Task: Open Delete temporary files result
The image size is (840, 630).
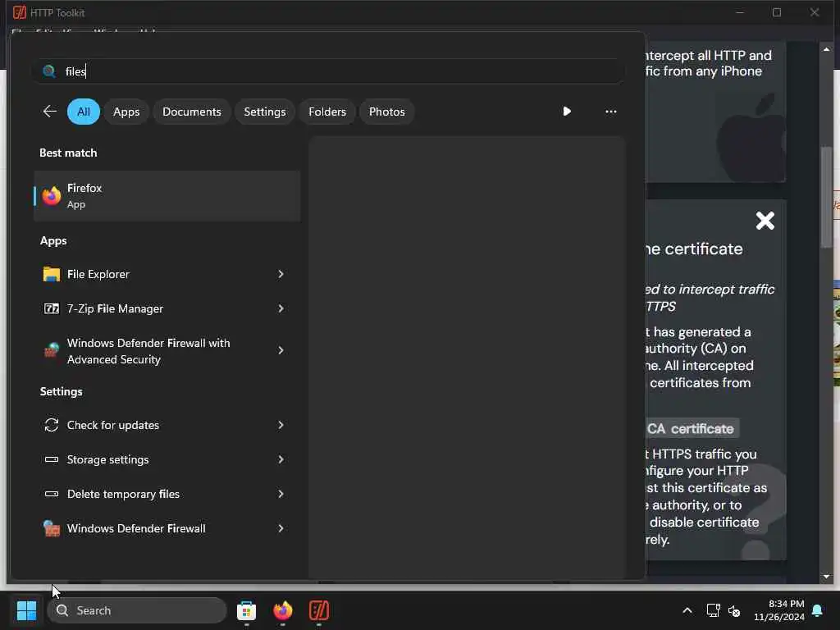Action: pos(123,494)
